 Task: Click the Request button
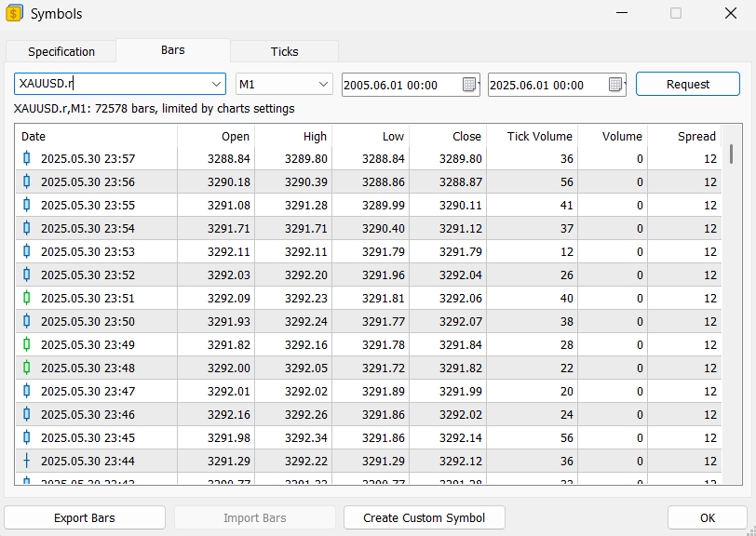(x=687, y=85)
